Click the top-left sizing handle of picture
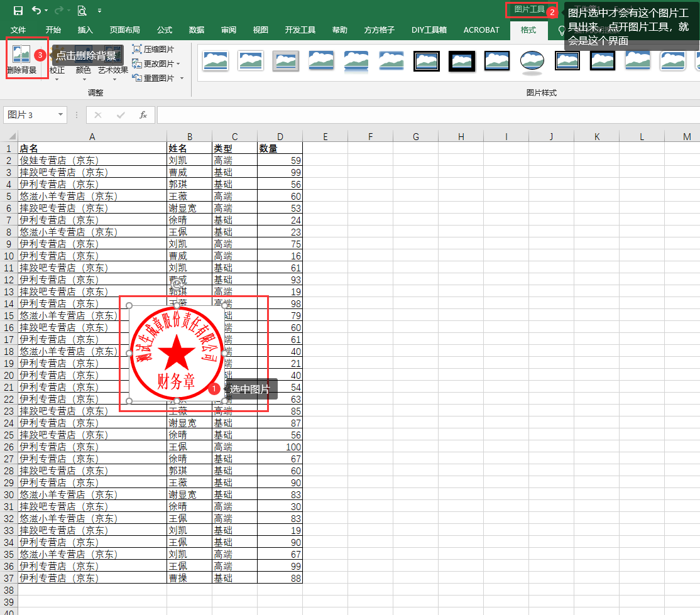Image resolution: width=700 pixels, height=615 pixels. [x=129, y=305]
